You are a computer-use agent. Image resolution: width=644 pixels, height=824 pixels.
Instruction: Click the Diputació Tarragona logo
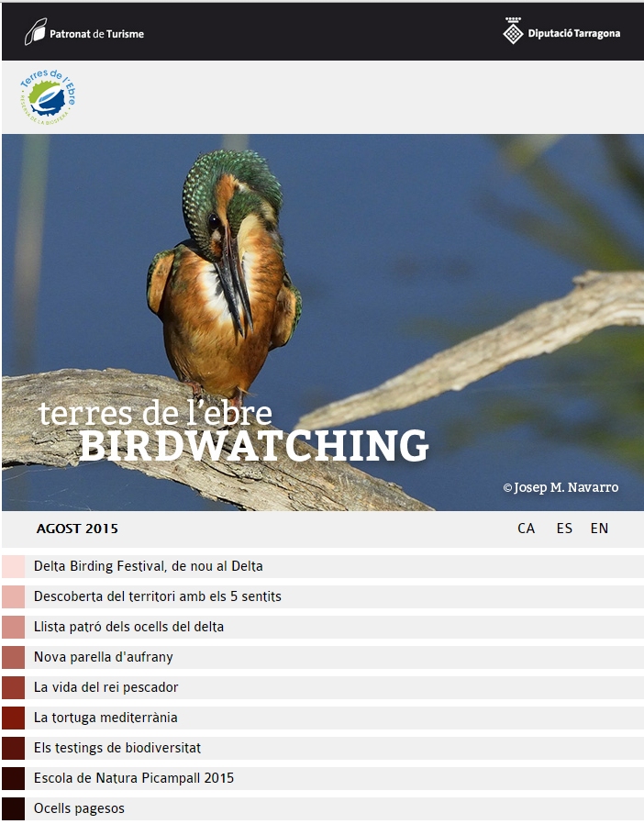click(x=561, y=33)
